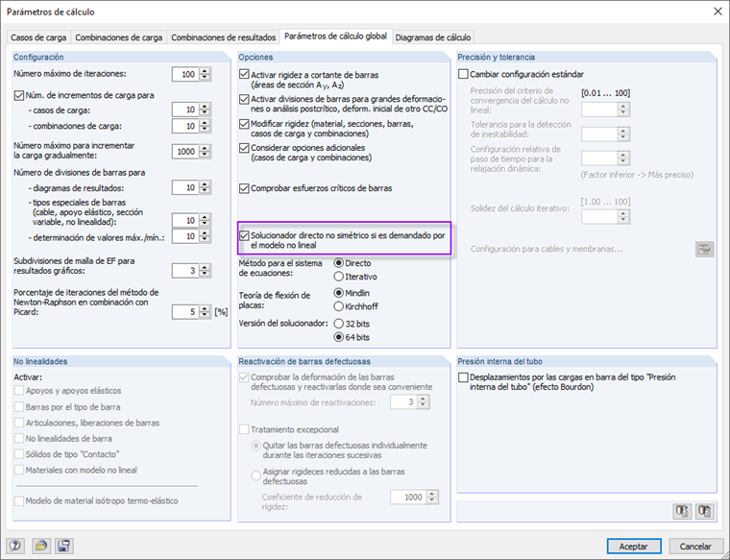The width and height of the screenshot is (730, 560).
Task: Adjust subdivisiones de malla de EF spinner
Action: click(205, 271)
